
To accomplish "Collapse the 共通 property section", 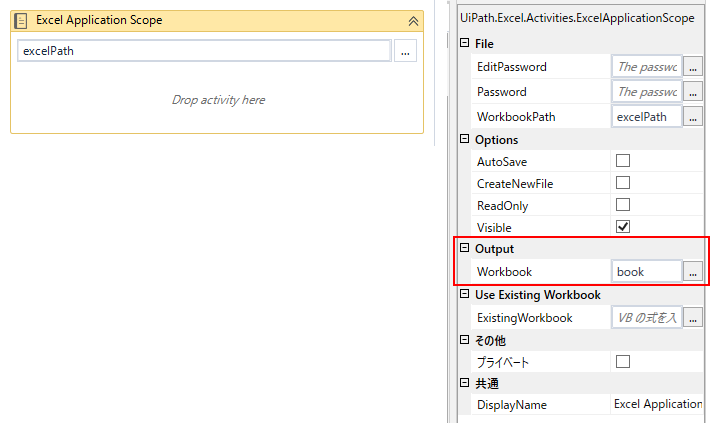I will click(x=465, y=383).
